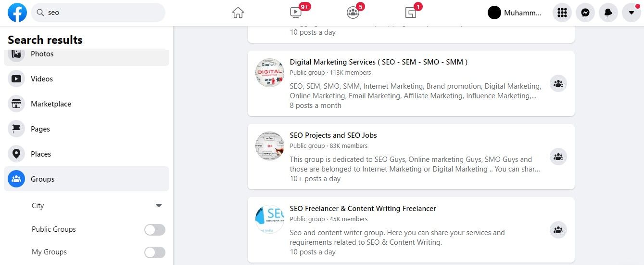Click 'Public group · 83K members' text
Viewport: 644px width, 265px height.
pos(328,146)
